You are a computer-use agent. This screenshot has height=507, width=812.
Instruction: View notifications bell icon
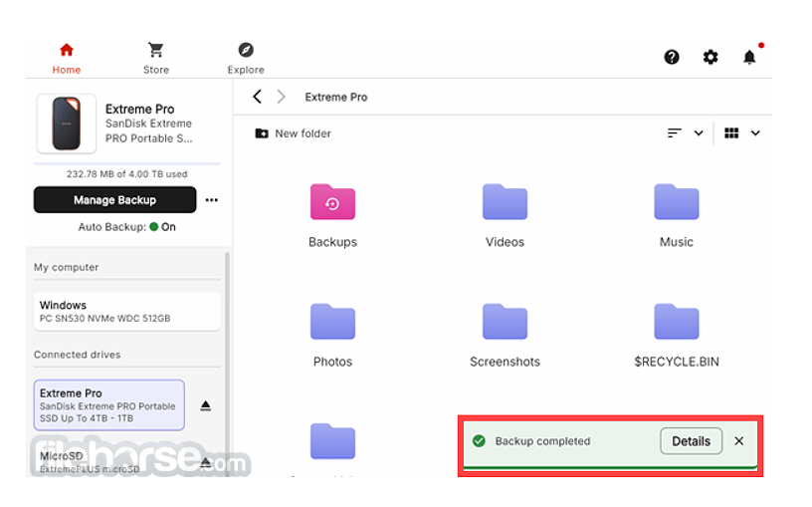coord(749,57)
